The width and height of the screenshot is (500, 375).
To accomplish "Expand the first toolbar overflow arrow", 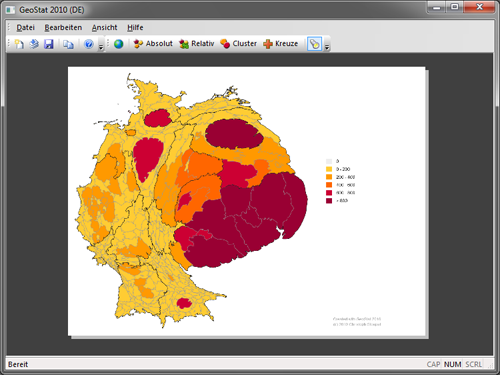I will point(101,47).
